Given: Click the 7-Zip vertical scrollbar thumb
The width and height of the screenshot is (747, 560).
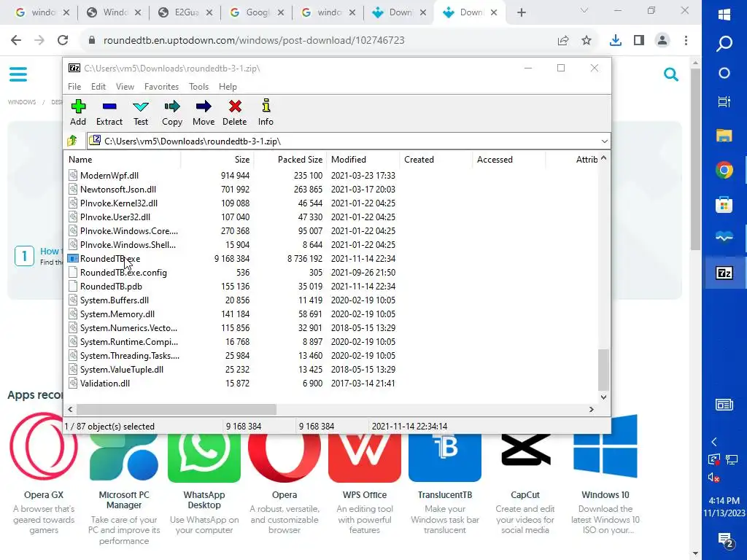Looking at the screenshot, I should (x=603, y=370).
